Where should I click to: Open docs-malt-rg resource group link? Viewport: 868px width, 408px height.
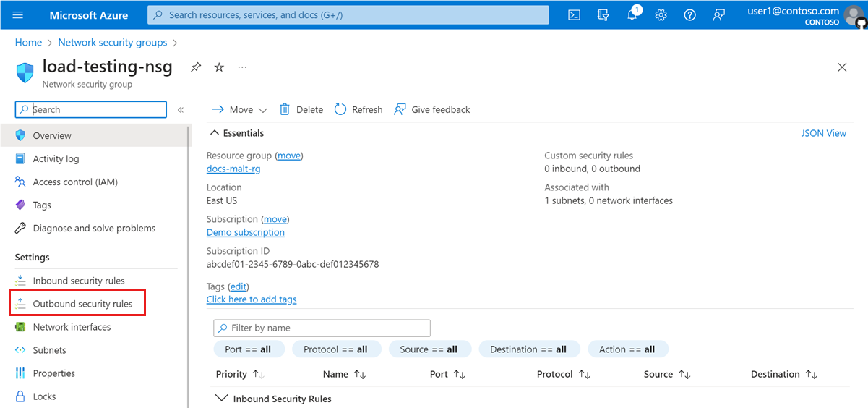(233, 169)
